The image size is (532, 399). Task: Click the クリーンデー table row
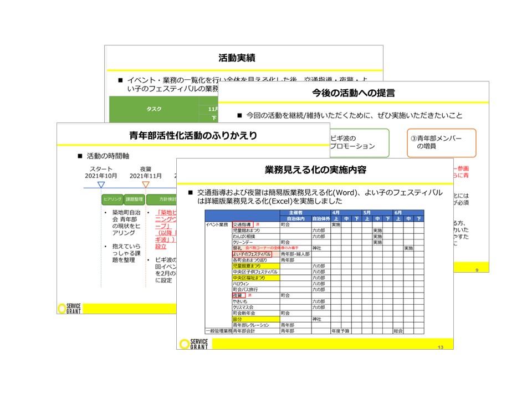pyautogui.click(x=328, y=242)
